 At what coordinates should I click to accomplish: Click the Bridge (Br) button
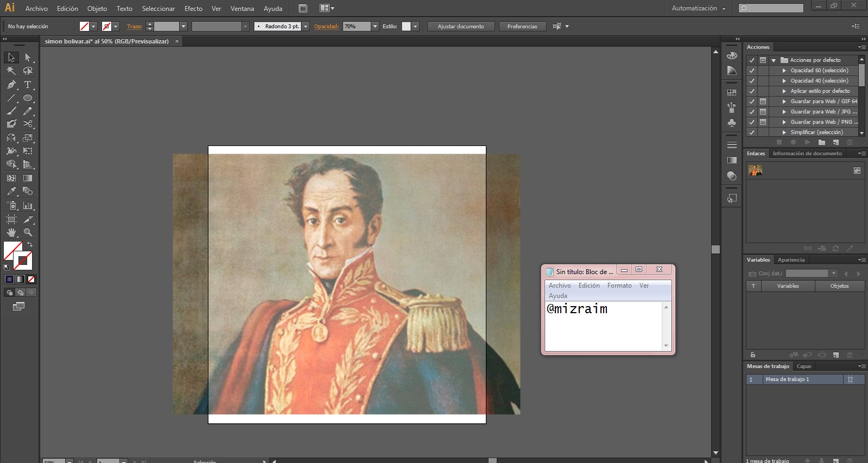pyautogui.click(x=303, y=8)
